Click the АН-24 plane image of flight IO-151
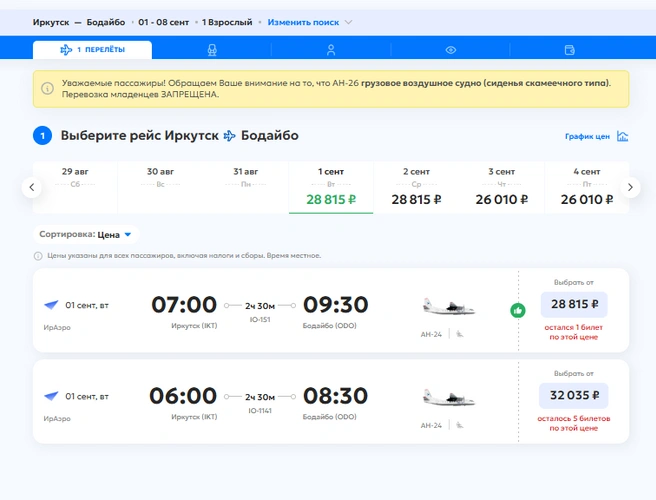The image size is (656, 500). [x=448, y=307]
